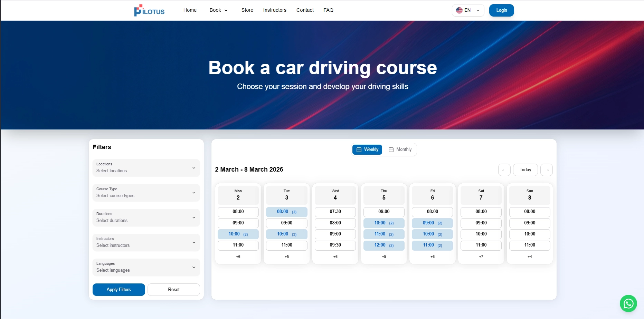Pick Monday 11:00 time slot
This screenshot has width=644, height=319.
click(x=238, y=245)
